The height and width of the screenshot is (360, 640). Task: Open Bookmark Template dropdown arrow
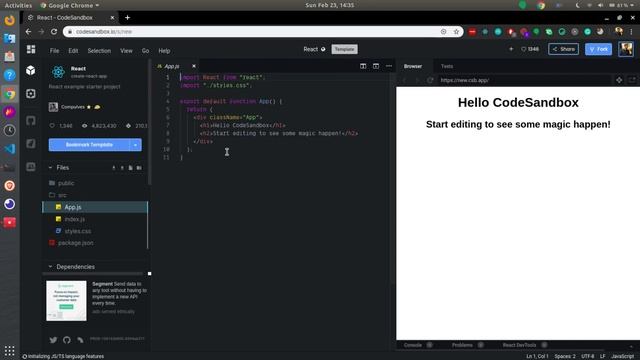coord(136,145)
